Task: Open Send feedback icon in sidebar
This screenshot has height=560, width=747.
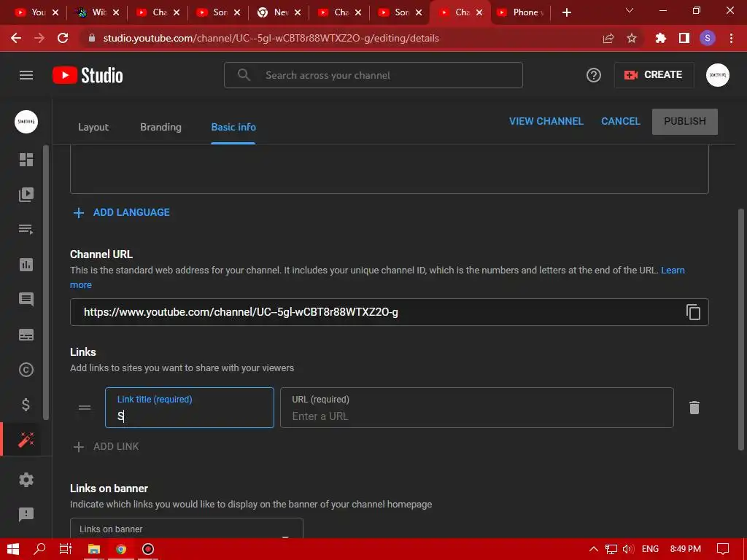Action: [x=26, y=514]
